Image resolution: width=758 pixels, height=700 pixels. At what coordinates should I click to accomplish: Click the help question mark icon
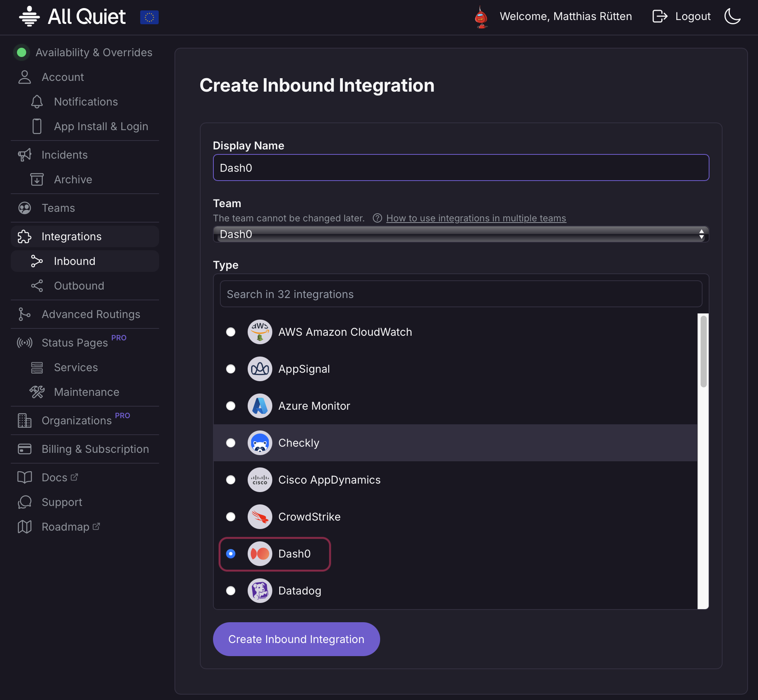pos(377,218)
